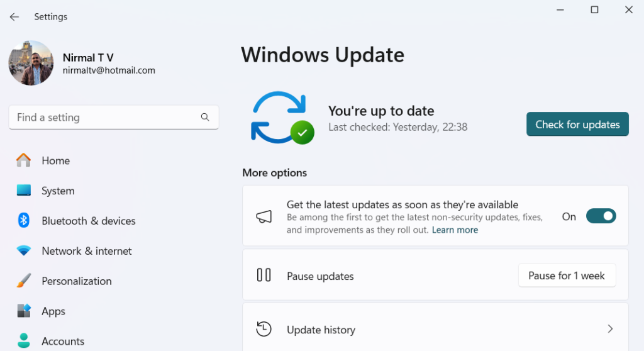Click the Nirmal T V account name
Viewport: 644px width, 351px height.
click(x=88, y=57)
